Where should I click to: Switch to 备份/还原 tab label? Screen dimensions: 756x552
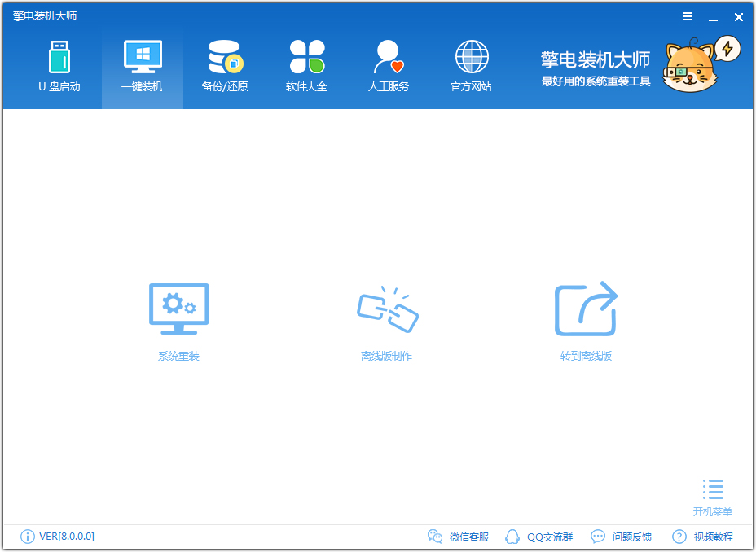225,86
